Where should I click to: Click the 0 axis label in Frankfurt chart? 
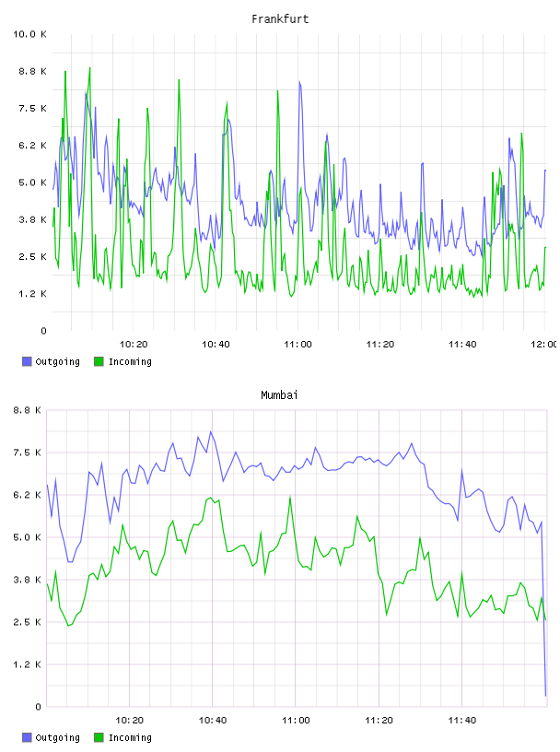point(43,331)
